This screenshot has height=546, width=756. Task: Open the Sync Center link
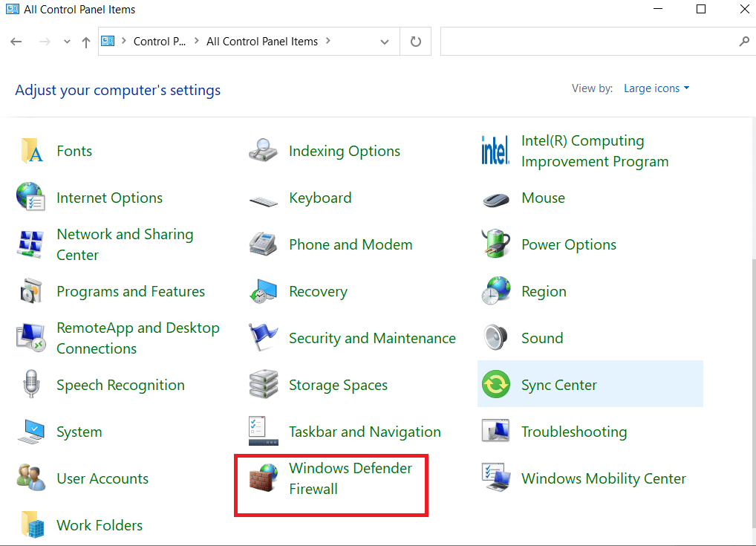(559, 385)
